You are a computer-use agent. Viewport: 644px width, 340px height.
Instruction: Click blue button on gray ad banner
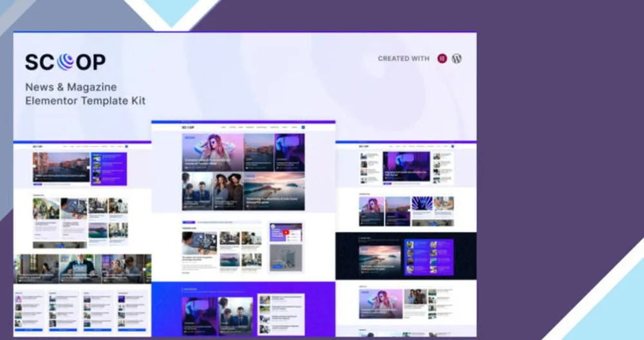click(277, 267)
